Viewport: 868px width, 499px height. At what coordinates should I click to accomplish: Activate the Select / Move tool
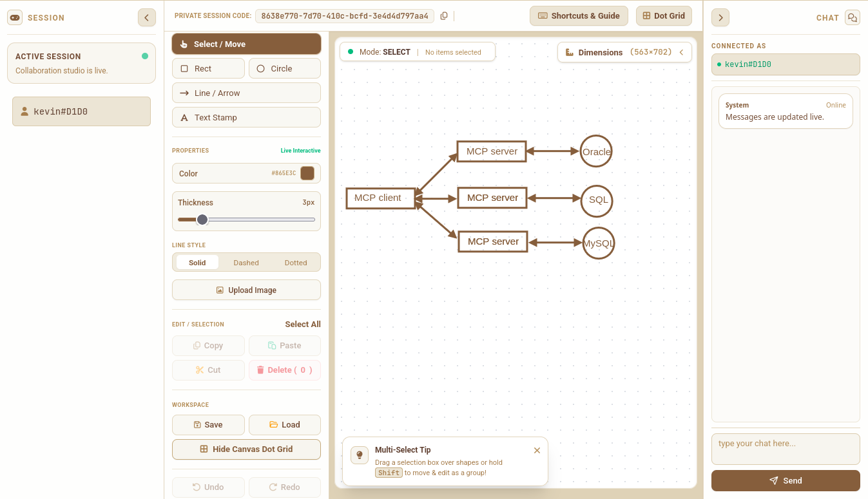coord(246,44)
